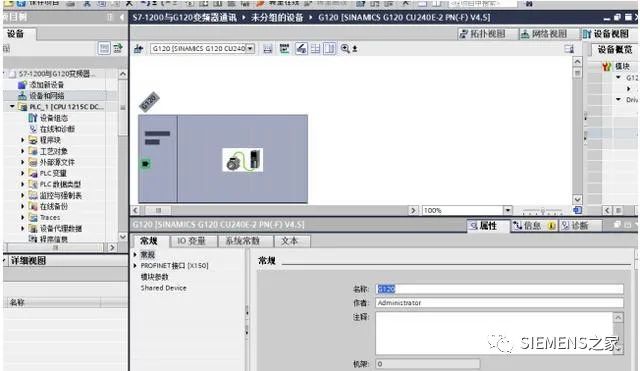Viewport: 640px width, 371px height.
Task: Click the back-to-network arrow icon in device view toolbar
Action: point(139,49)
